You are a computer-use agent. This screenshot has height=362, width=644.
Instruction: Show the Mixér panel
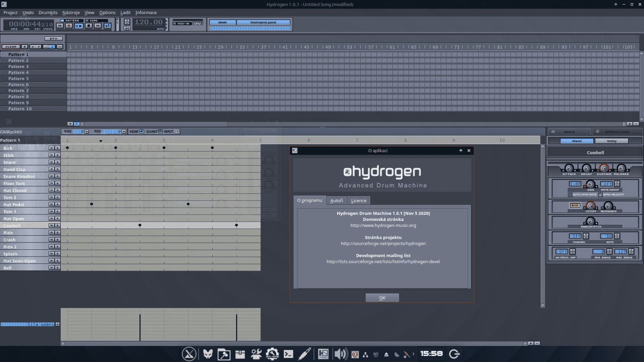tap(223, 23)
